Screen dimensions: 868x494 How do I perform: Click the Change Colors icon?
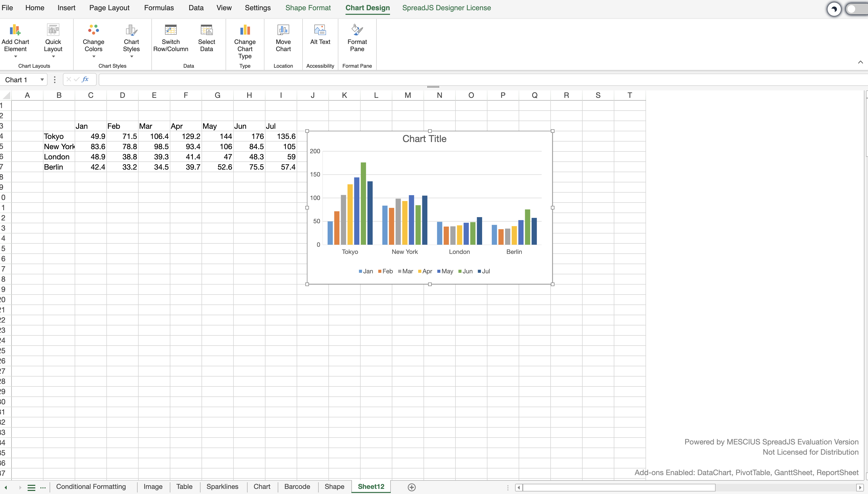[93, 30]
